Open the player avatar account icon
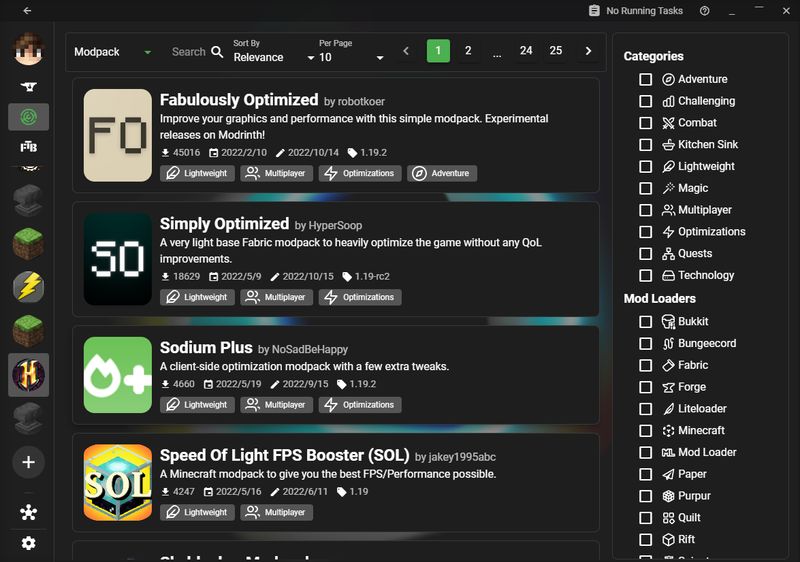The width and height of the screenshot is (800, 562). [29, 49]
